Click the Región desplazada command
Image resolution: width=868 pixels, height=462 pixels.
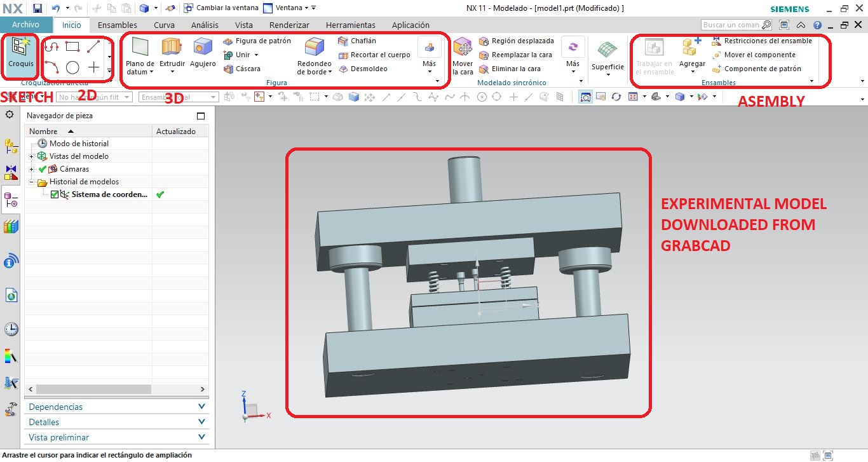click(517, 41)
